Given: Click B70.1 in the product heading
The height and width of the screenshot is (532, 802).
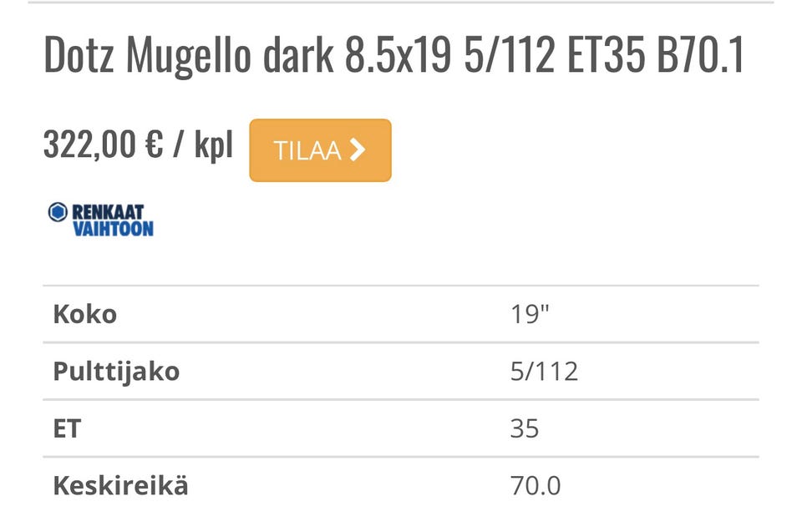Looking at the screenshot, I should (x=700, y=57).
